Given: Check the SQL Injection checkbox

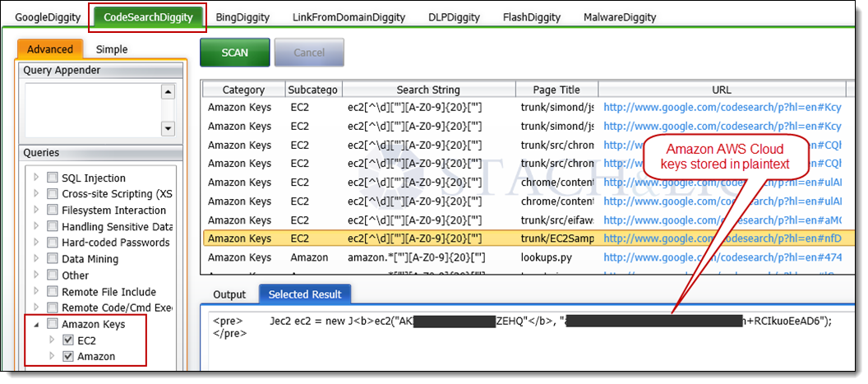Looking at the screenshot, I should point(52,178).
